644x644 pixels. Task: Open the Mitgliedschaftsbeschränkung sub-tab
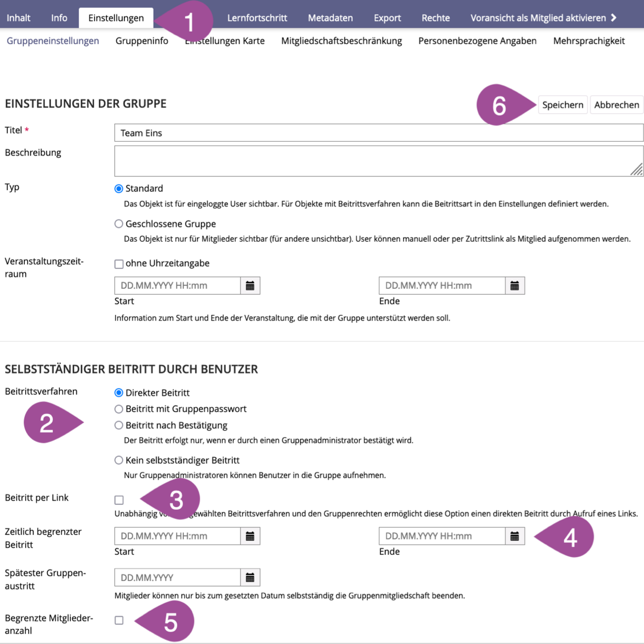[341, 41]
